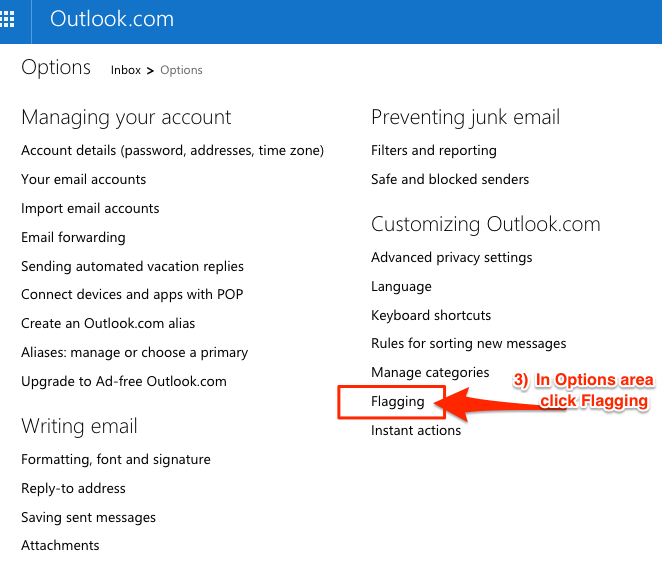
Task: Open Filters and reporting
Action: click(x=434, y=151)
